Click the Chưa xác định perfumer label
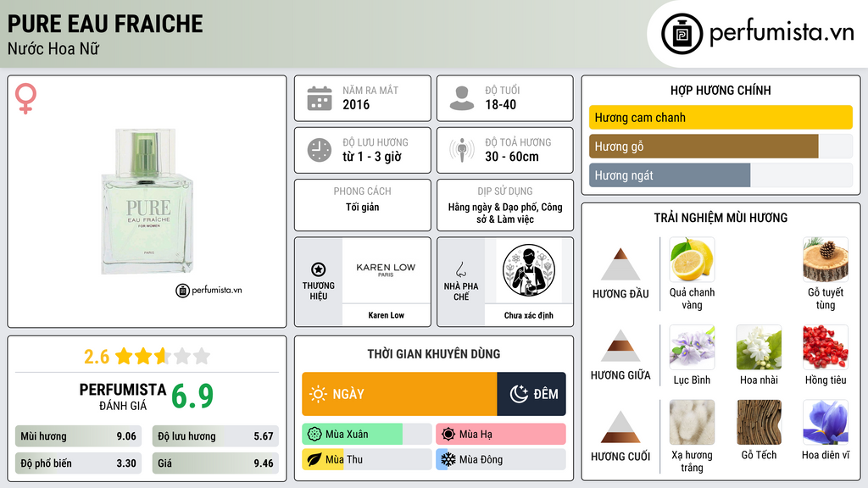868x488 pixels. click(529, 315)
